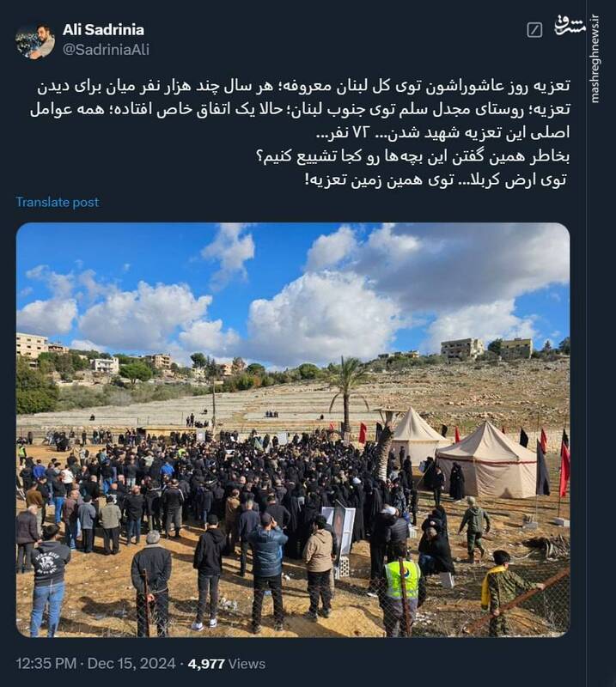This screenshot has height=687, width=616.
Task: Click the Translate post link
Action: 58,202
